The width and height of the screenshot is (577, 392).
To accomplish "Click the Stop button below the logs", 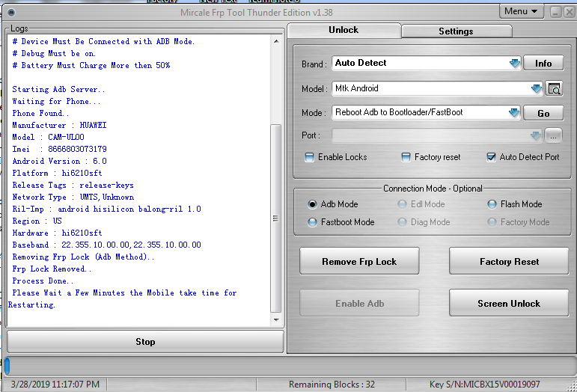I will [x=145, y=342].
